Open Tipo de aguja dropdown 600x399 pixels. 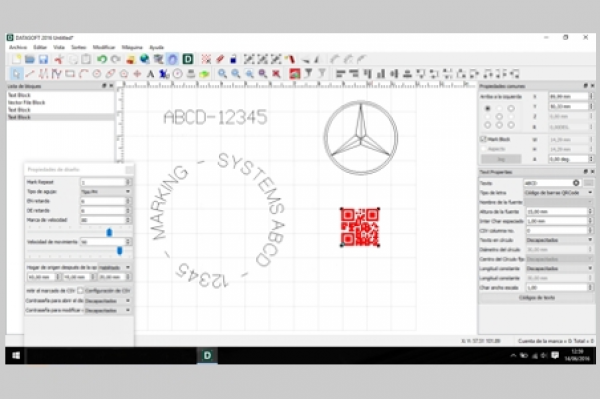tap(106, 191)
